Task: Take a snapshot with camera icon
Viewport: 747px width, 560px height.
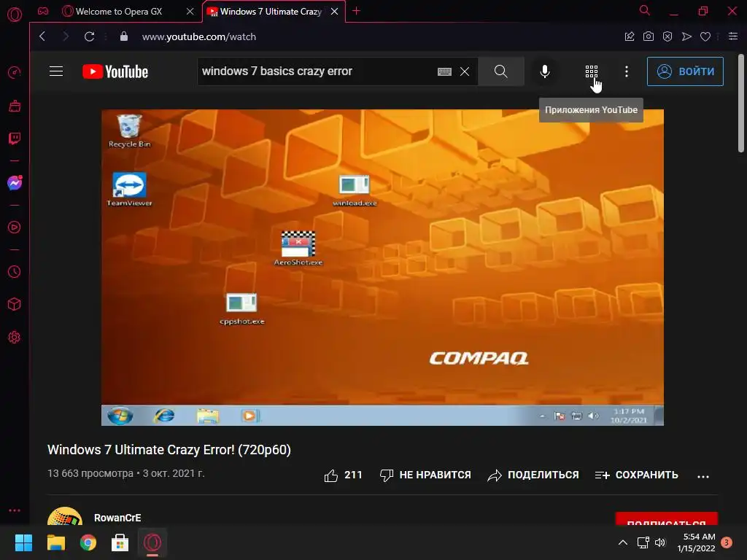Action: click(x=649, y=36)
